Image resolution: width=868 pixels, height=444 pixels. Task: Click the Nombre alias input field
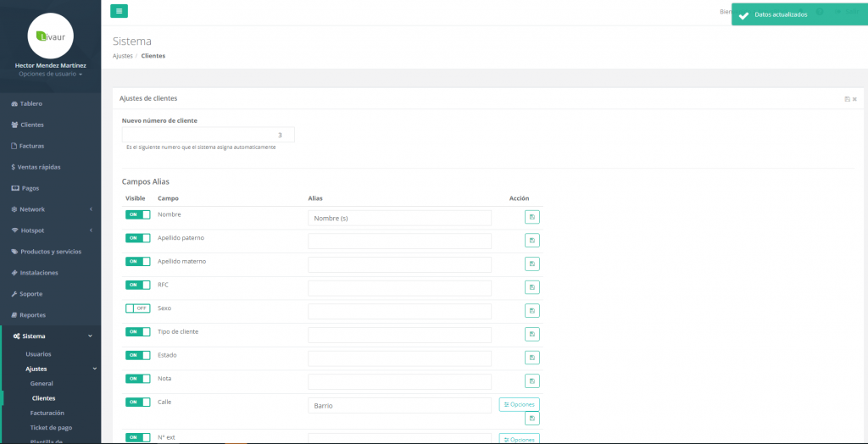(x=400, y=218)
